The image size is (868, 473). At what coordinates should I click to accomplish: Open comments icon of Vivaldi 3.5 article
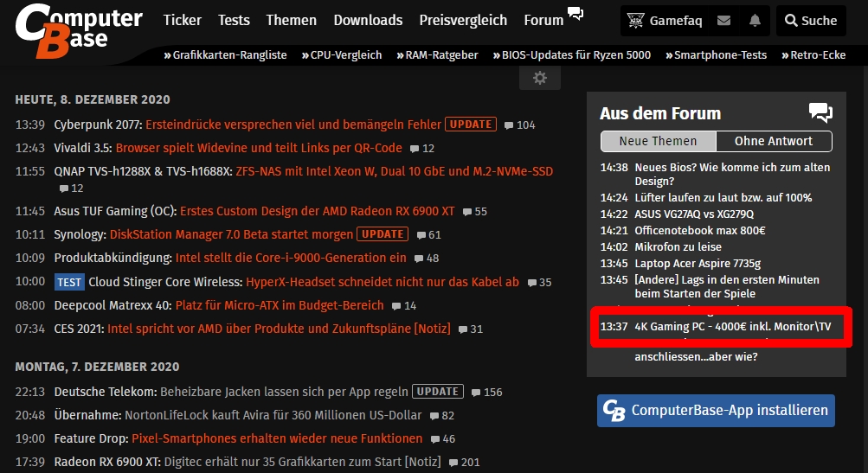(x=415, y=149)
